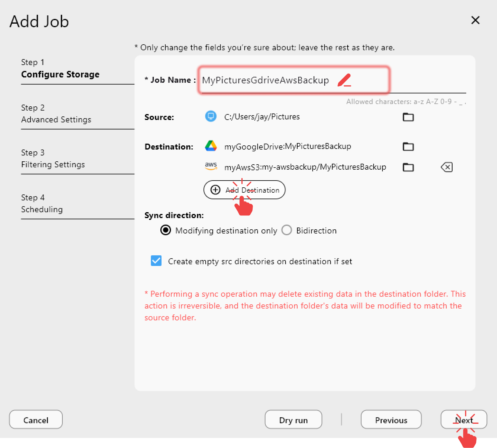Select the Modifying destination only option
This screenshot has width=497, height=448.
coord(166,230)
